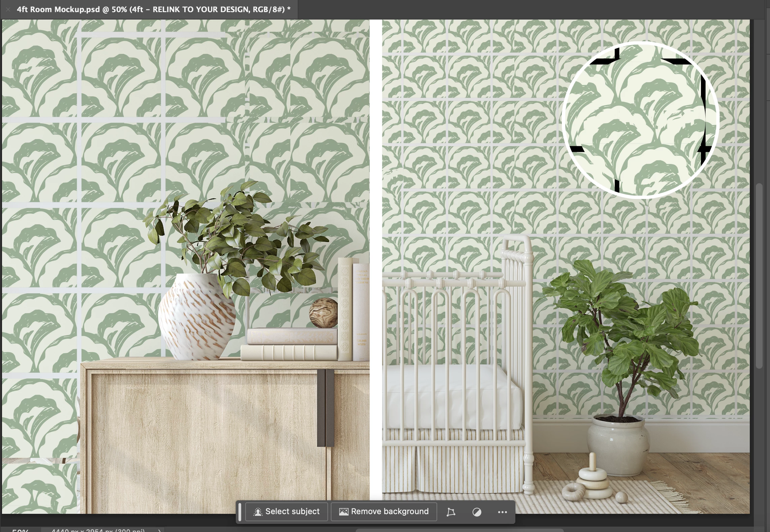This screenshot has height=532, width=770.
Task: Click the Remove background button
Action: point(384,512)
